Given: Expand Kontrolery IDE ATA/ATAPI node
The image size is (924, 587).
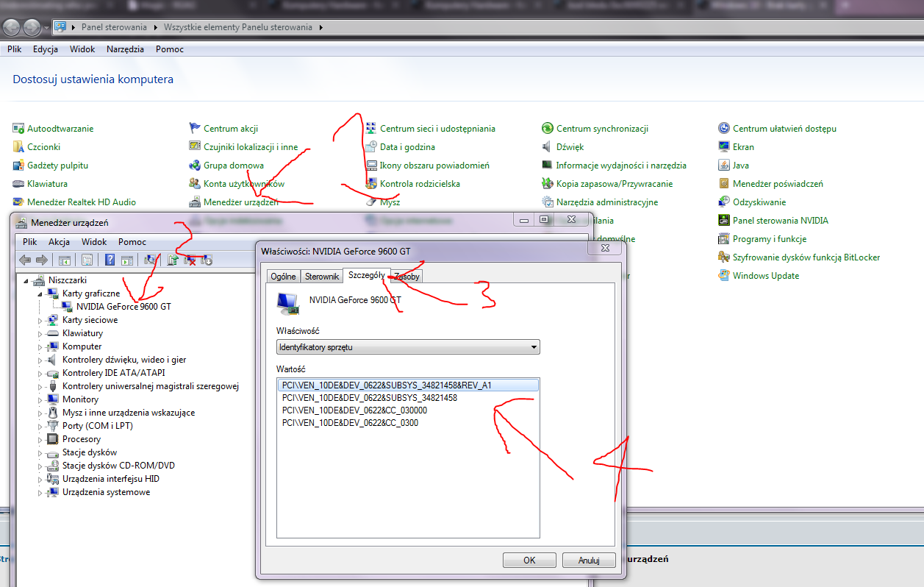Looking at the screenshot, I should [40, 373].
